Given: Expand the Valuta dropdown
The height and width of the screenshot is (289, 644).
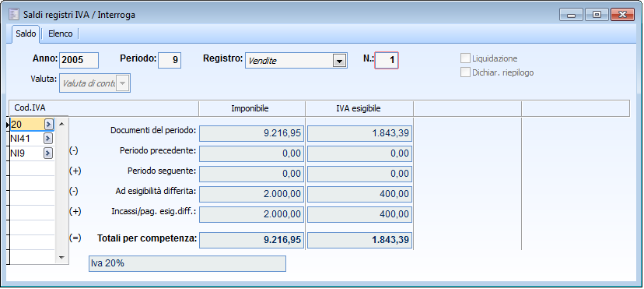Looking at the screenshot, I should (x=123, y=83).
